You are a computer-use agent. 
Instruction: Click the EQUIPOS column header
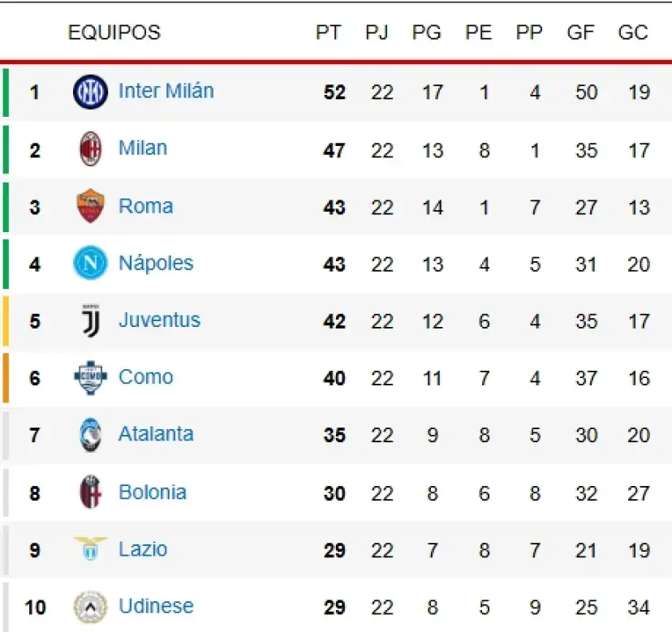point(114,32)
